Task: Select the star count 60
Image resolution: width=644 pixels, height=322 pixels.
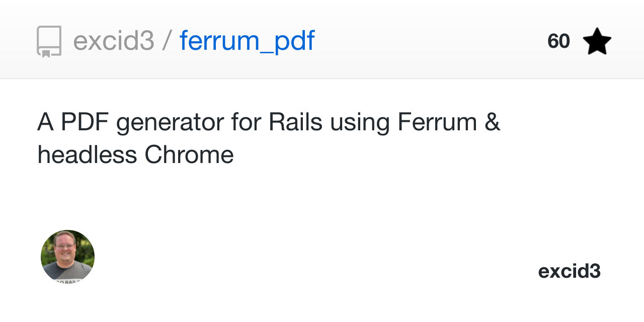Action: click(x=558, y=41)
